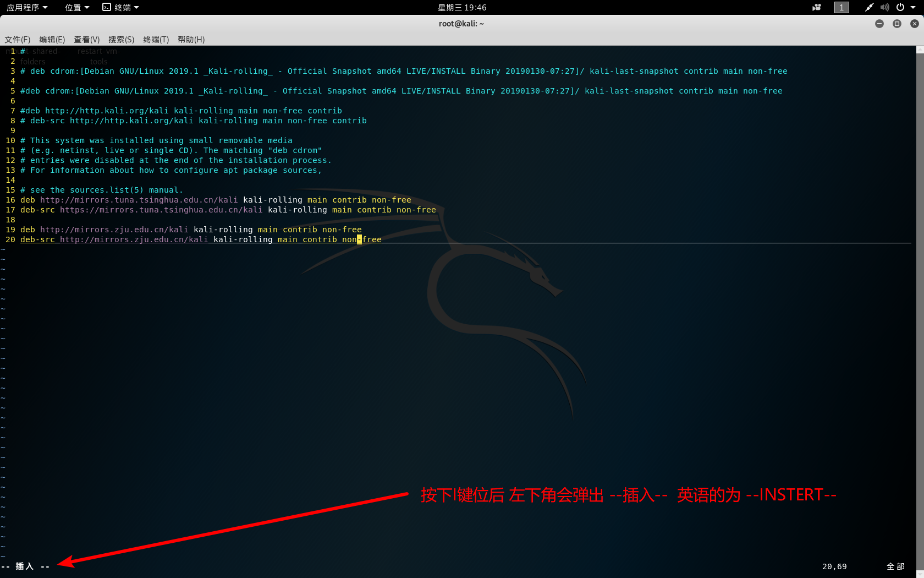Screen dimensions: 924x578
Task: Click "kali-last-snapshot" on line 3
Action: point(634,71)
